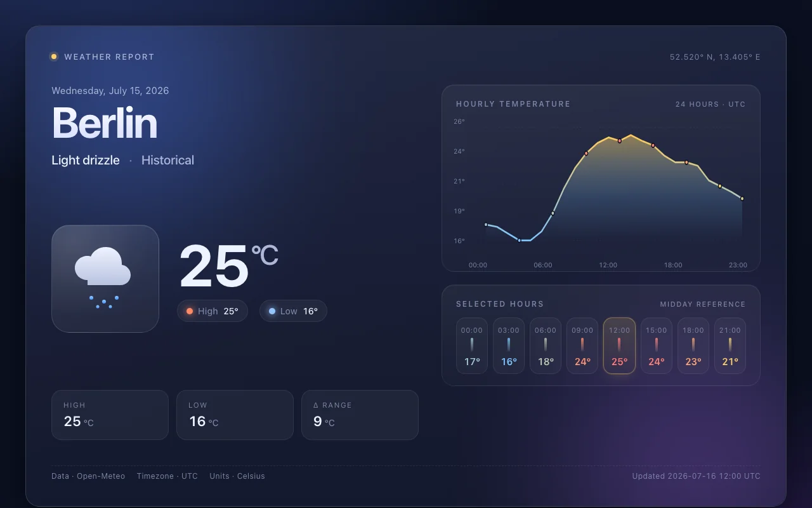The width and height of the screenshot is (812, 508).
Task: Click the Historical label
Action: [167, 160]
